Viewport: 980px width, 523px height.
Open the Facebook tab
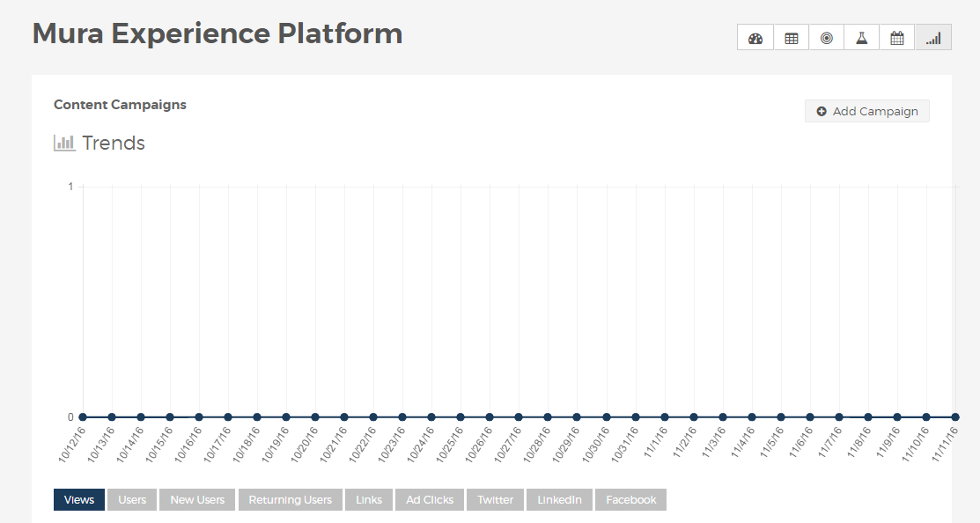630,500
